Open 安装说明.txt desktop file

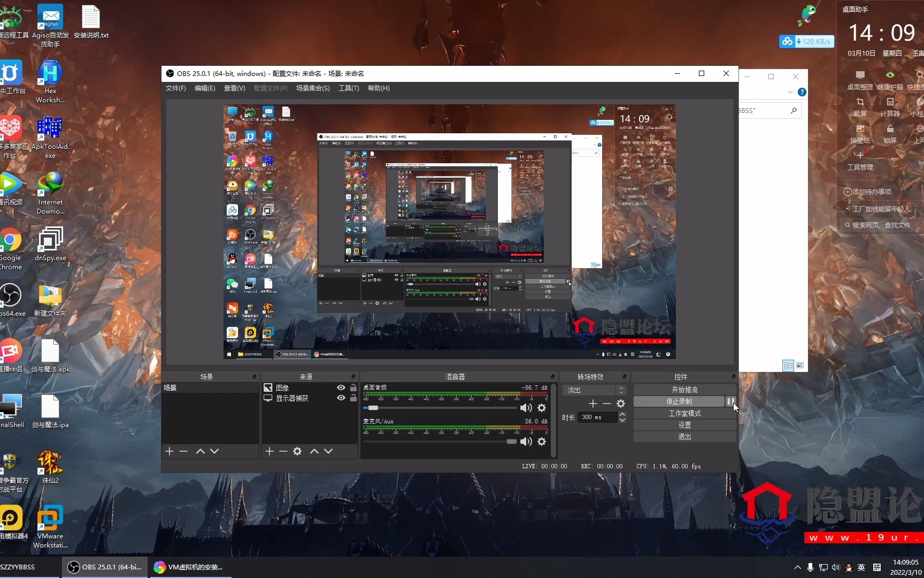(x=91, y=22)
